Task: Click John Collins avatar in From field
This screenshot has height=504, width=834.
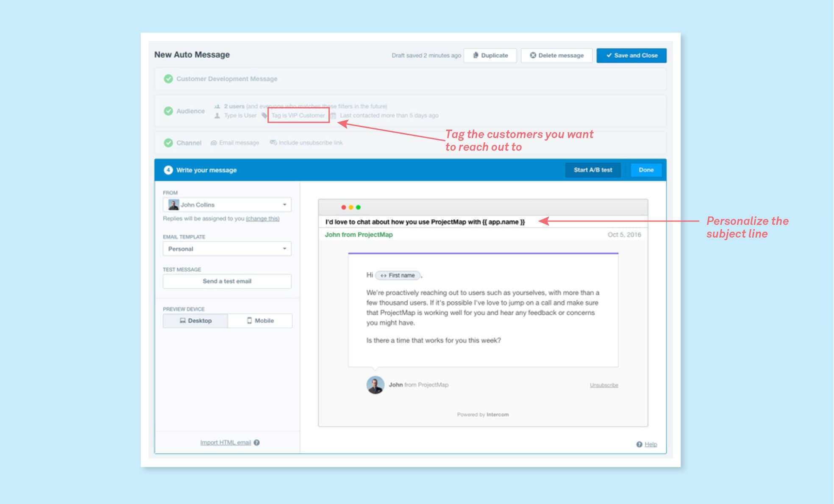Action: pos(173,205)
